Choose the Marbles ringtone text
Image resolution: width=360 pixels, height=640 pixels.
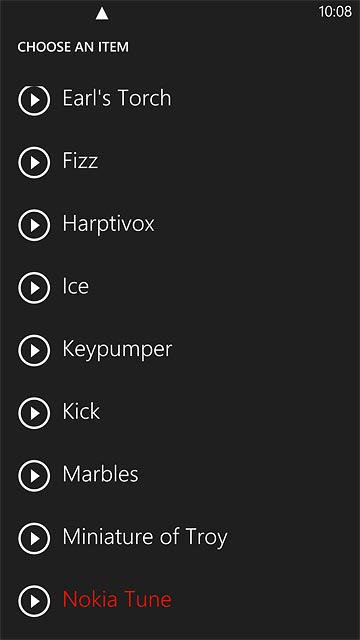[x=100, y=474]
